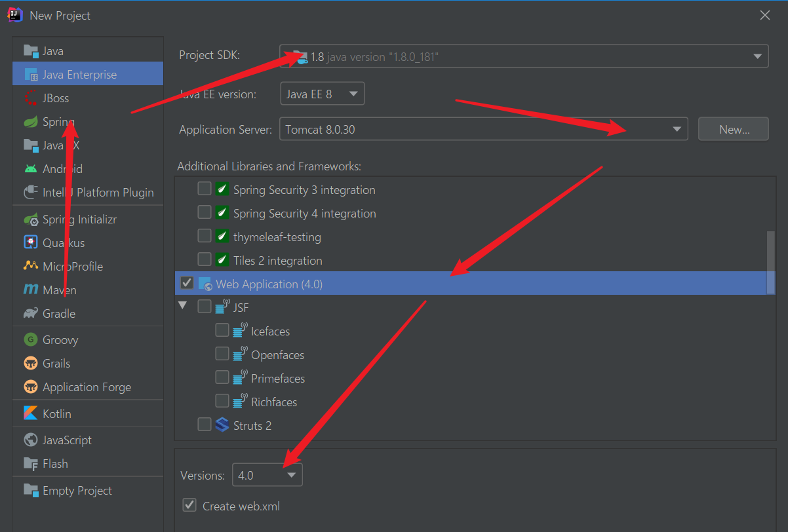The image size is (788, 532).
Task: Click the Maven 'm' icon
Action: [31, 290]
